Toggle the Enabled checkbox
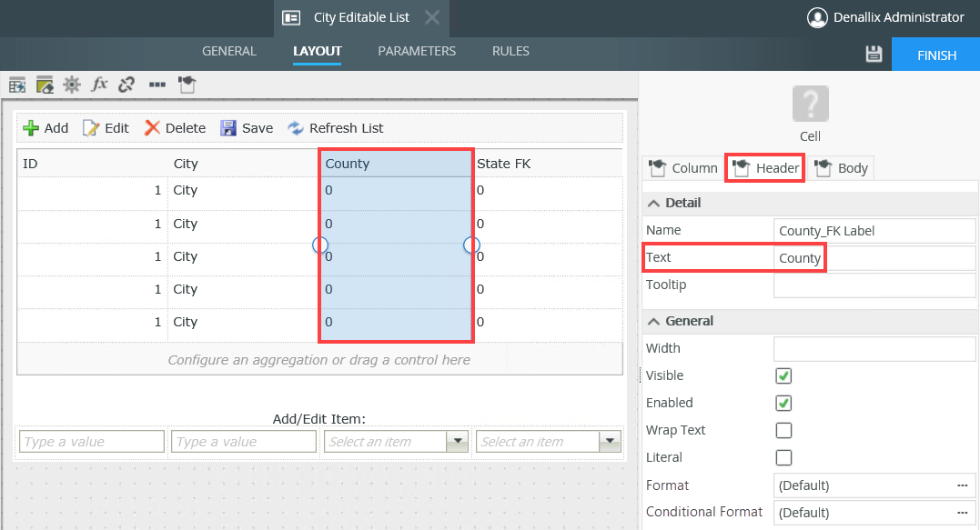980x530 pixels. (x=783, y=404)
